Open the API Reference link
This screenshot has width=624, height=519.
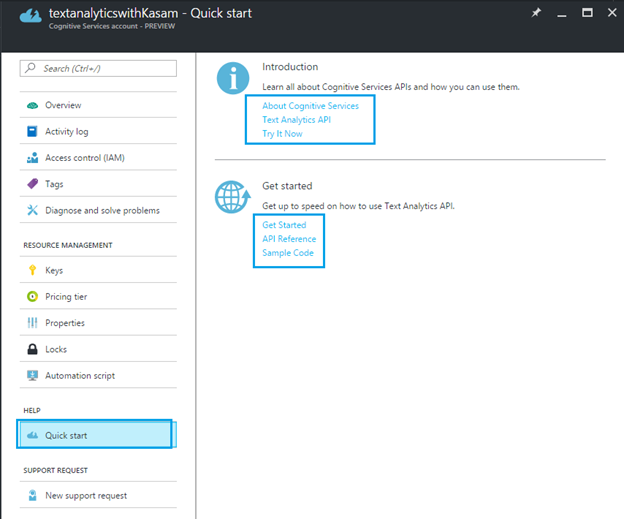[289, 239]
